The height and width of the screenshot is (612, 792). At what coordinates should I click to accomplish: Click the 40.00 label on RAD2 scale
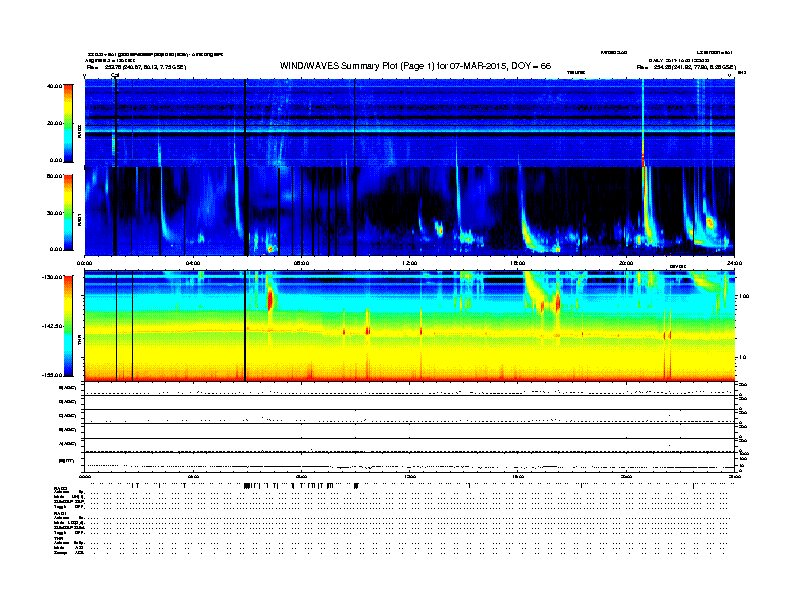[x=54, y=86]
